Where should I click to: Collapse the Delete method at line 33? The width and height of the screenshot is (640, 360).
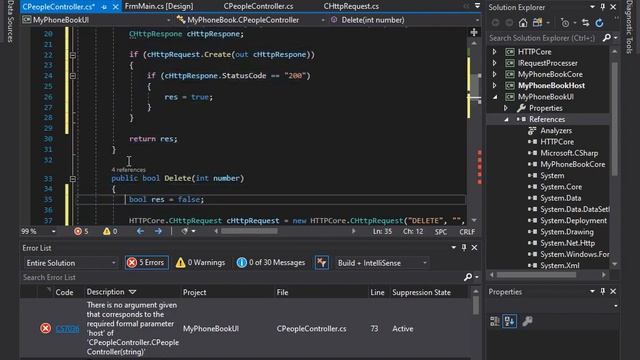[73, 178]
